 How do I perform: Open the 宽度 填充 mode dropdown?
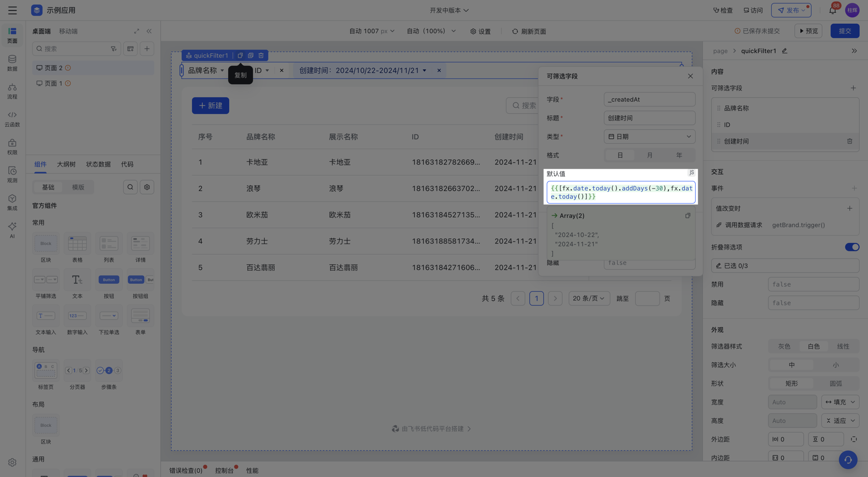tap(840, 402)
